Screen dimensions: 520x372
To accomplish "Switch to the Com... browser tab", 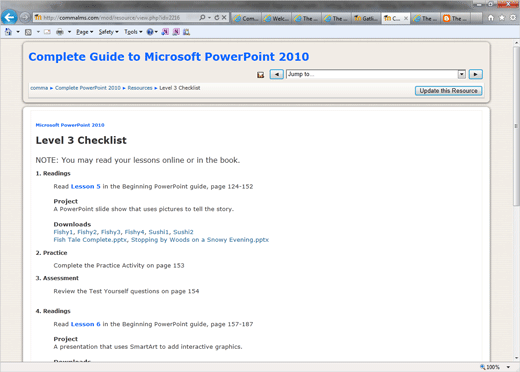I will click(246, 18).
